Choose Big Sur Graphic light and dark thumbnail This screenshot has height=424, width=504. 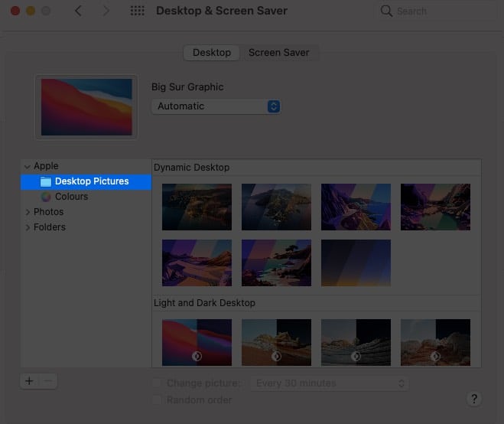coord(197,342)
